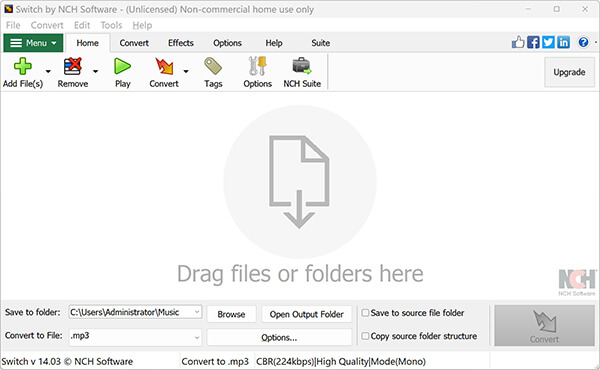Open Options wrench and screwdriver icon
Screen dimensions: 600x370
coord(258,66)
